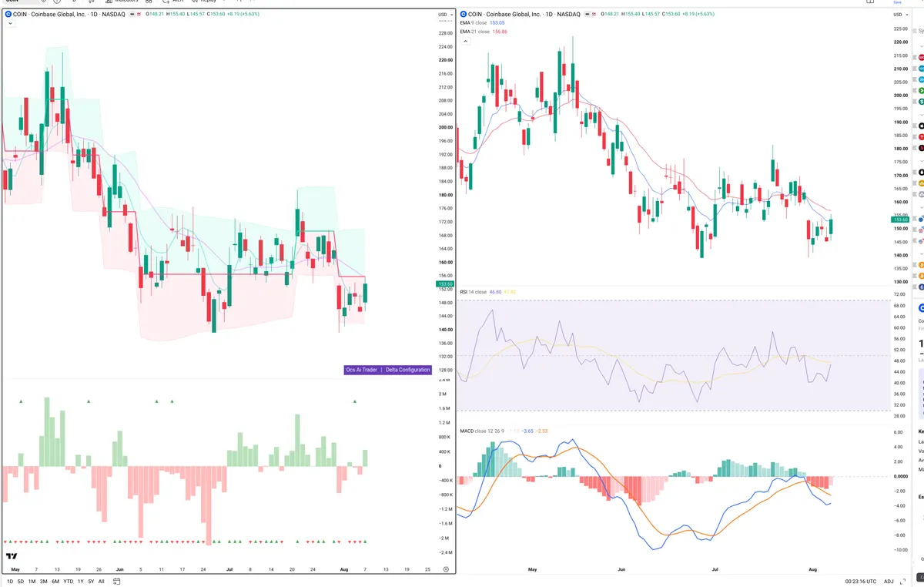
Task: Select the MACD close 12 26 9 label
Action: (483, 431)
